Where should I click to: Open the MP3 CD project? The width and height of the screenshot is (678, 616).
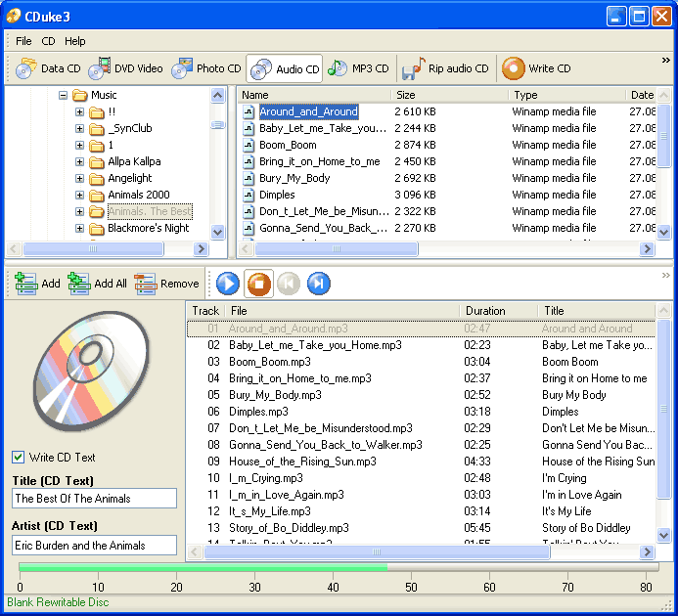tap(358, 68)
